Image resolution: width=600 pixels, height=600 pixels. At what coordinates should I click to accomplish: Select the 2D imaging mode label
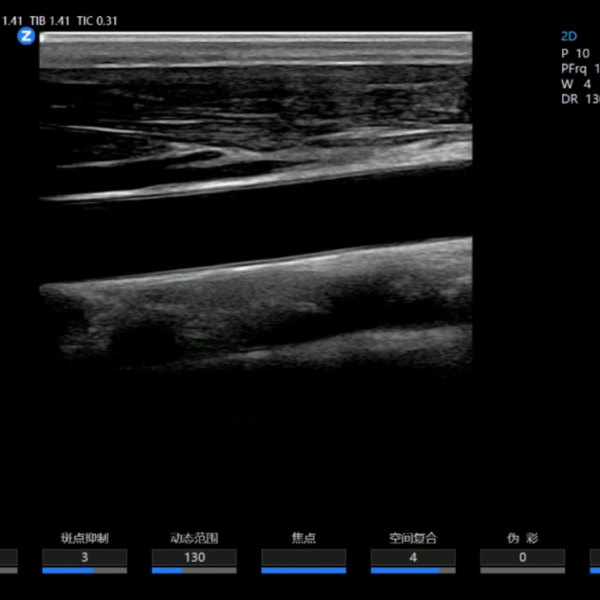pos(569,35)
